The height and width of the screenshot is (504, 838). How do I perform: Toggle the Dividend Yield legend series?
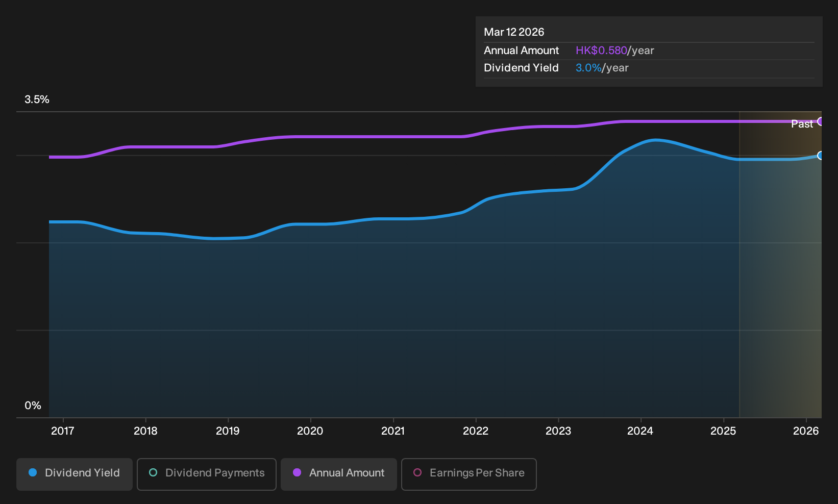[75, 474]
